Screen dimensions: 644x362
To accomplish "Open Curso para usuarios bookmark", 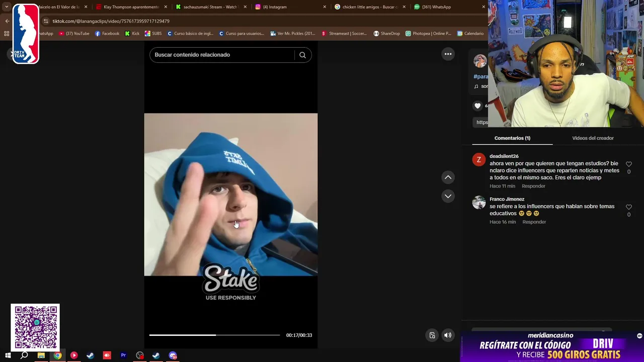I will point(242,34).
